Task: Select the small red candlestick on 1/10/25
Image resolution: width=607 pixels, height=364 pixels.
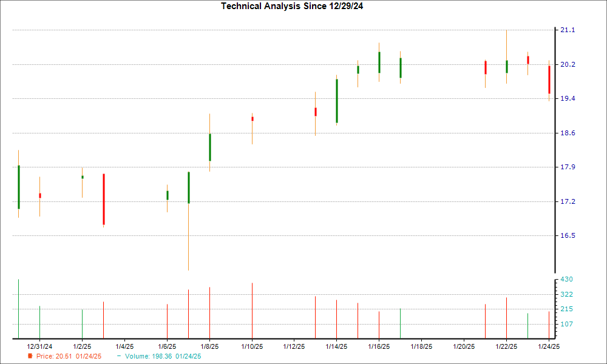Action: pyautogui.click(x=252, y=120)
